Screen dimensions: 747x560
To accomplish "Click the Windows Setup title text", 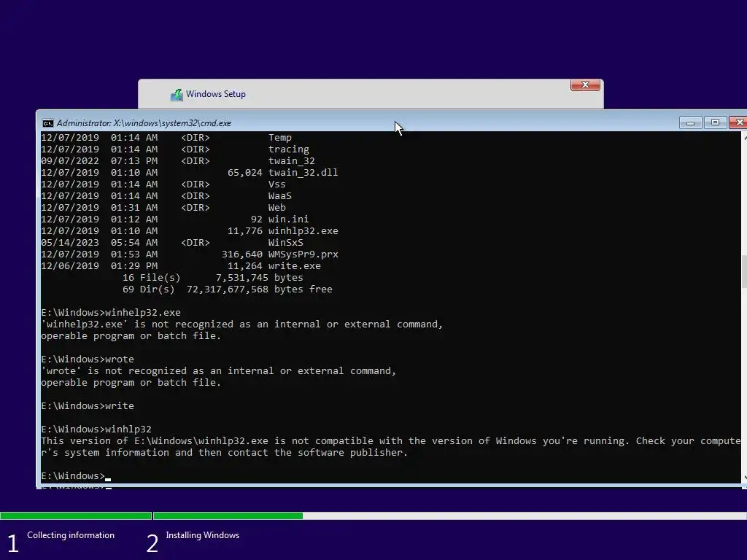I will [x=216, y=94].
